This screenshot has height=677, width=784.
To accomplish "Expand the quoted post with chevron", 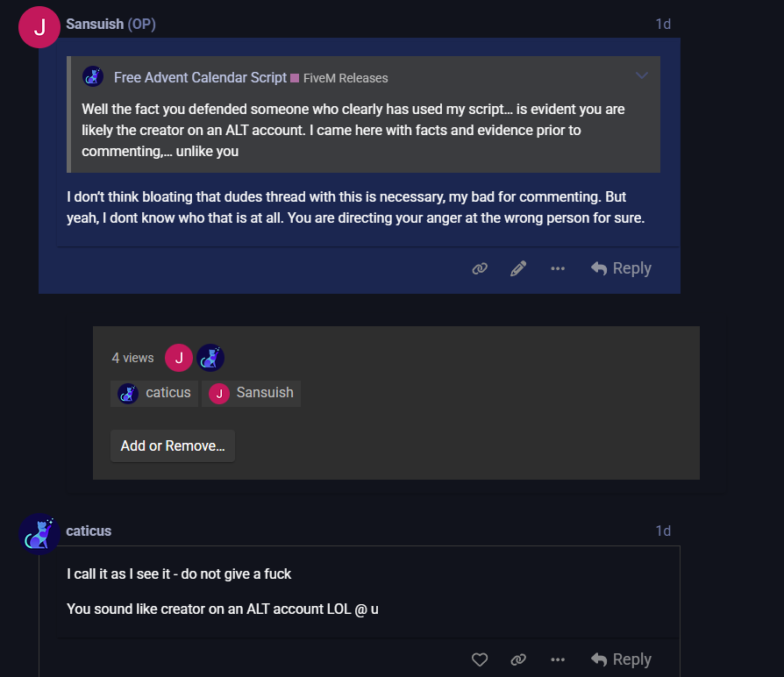I will click(642, 75).
